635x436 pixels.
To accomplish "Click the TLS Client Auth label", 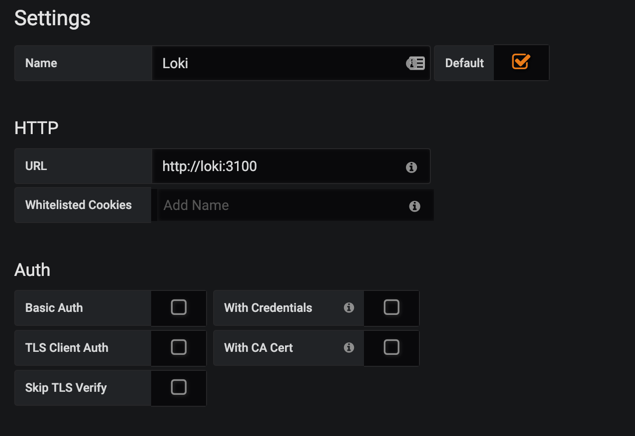I will click(67, 348).
